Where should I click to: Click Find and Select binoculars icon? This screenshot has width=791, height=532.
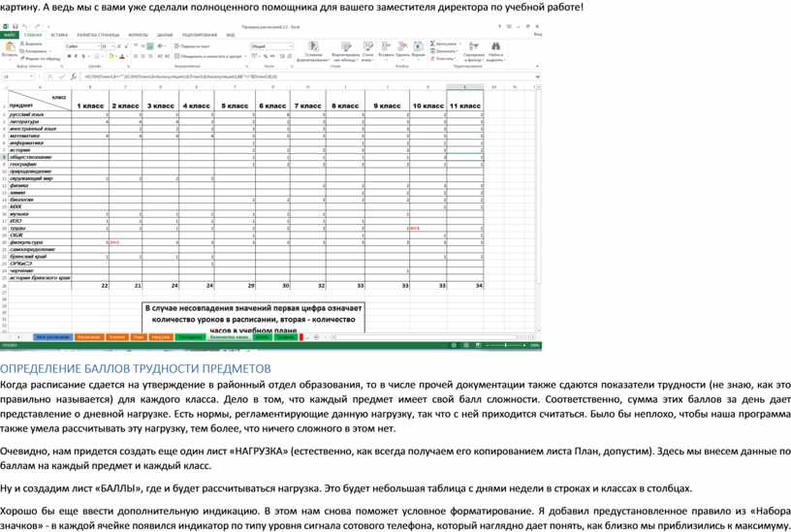[x=495, y=48]
